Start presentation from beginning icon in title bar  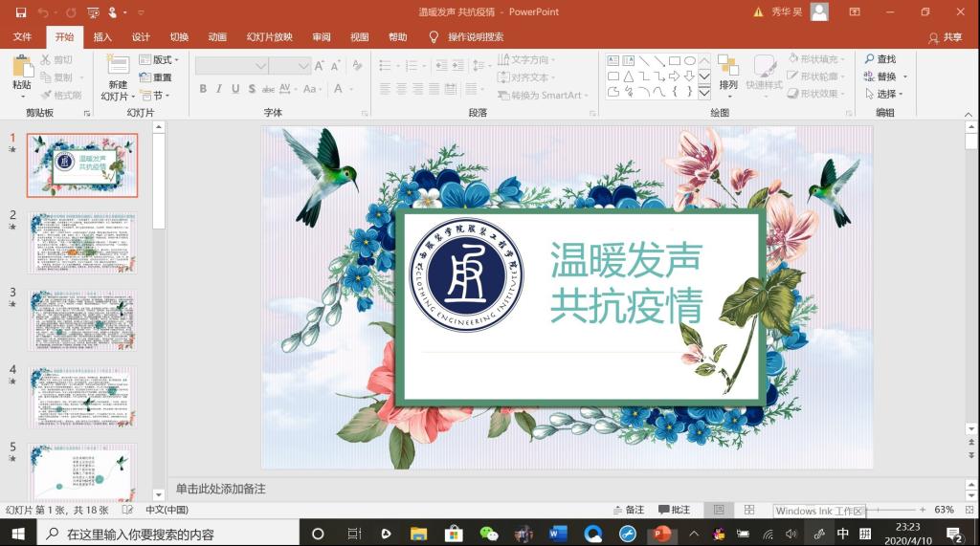click(x=92, y=12)
